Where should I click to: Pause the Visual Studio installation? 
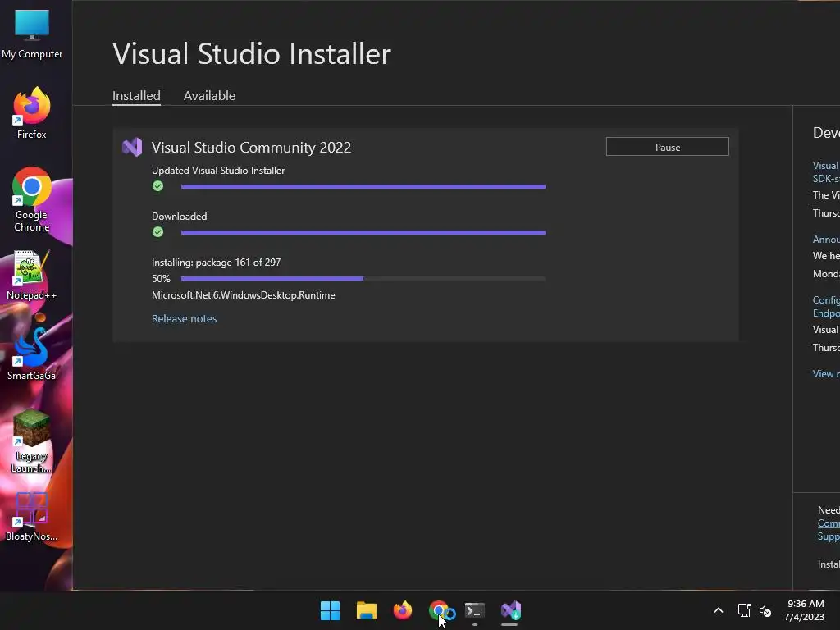pyautogui.click(x=667, y=147)
